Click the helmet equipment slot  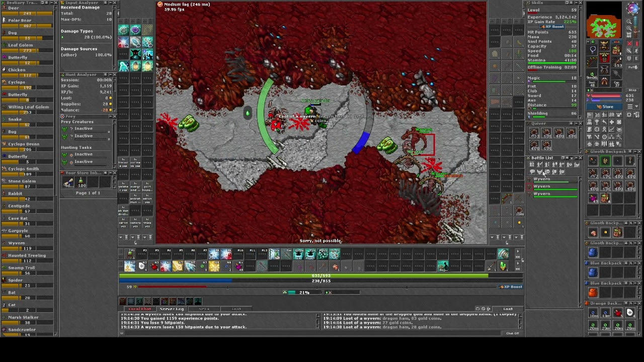pyautogui.click(x=604, y=45)
